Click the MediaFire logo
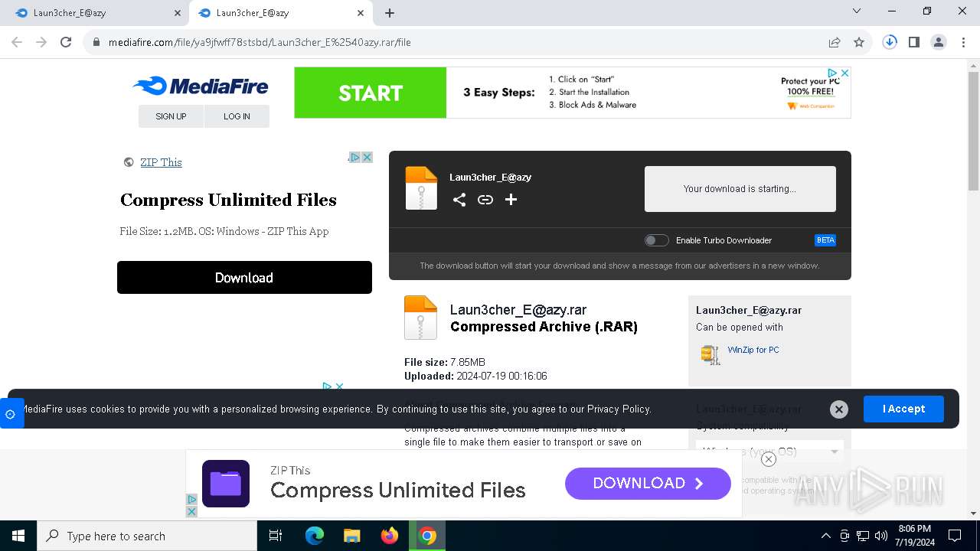Image resolution: width=980 pixels, height=551 pixels. 201,86
